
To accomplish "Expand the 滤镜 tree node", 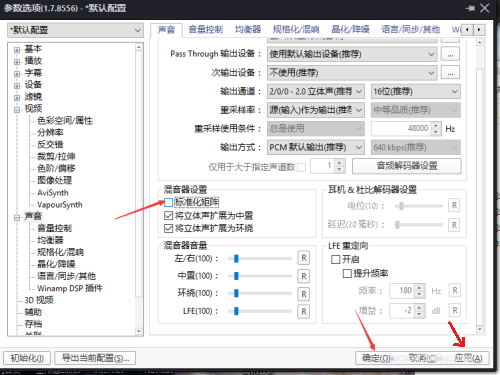I will click(17, 98).
